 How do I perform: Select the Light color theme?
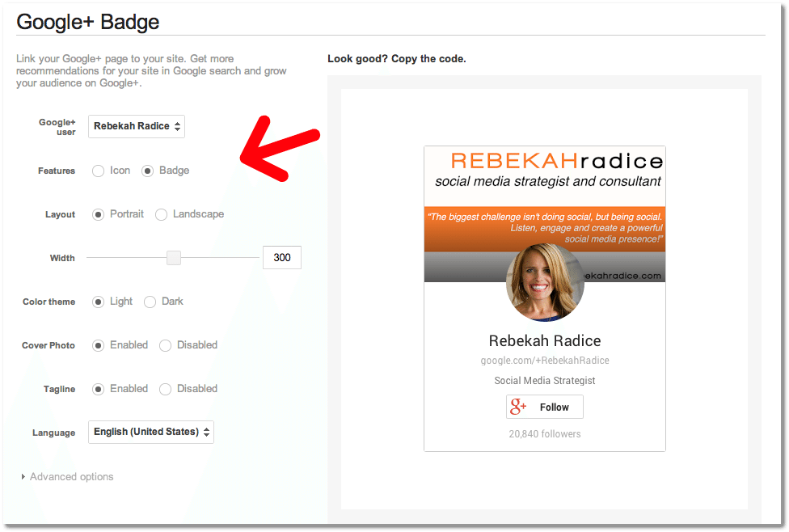[98, 302]
